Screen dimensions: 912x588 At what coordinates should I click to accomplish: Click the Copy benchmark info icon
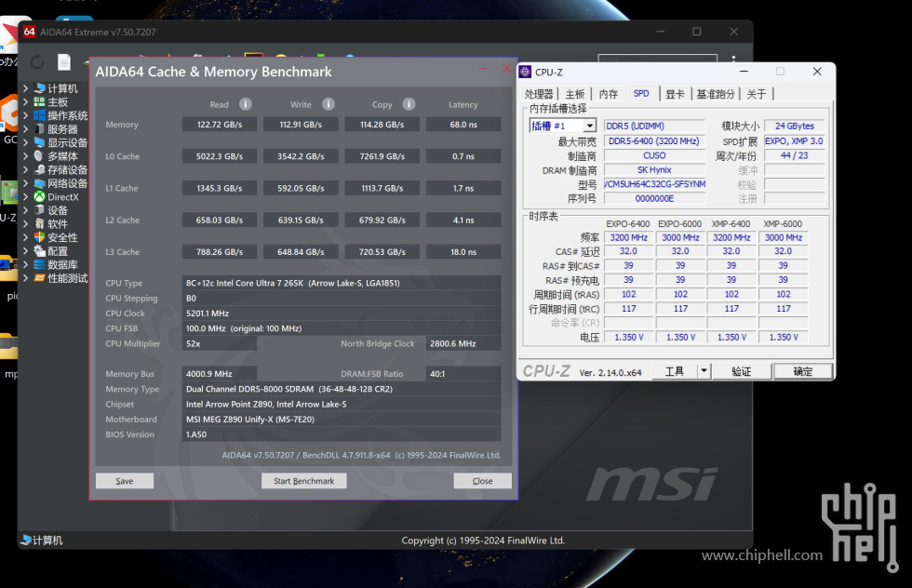(409, 104)
